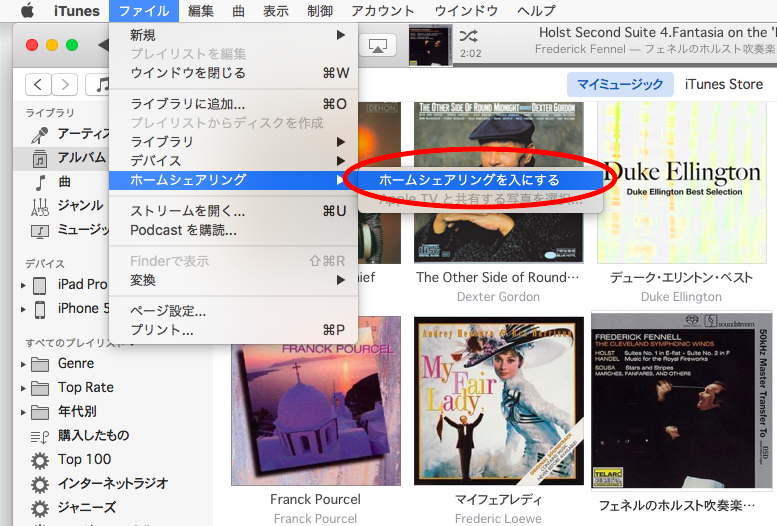The height and width of the screenshot is (526, 777).
Task: Open the ヘルプ menu
Action: (x=536, y=10)
